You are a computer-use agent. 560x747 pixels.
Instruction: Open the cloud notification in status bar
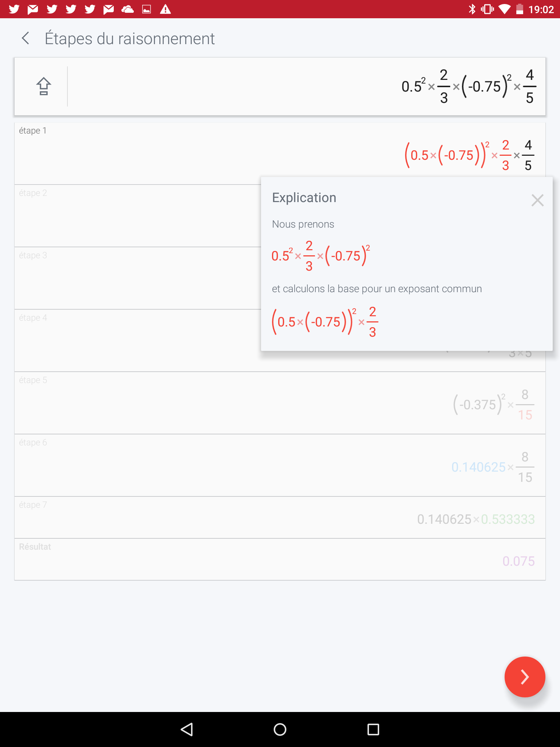point(127,9)
